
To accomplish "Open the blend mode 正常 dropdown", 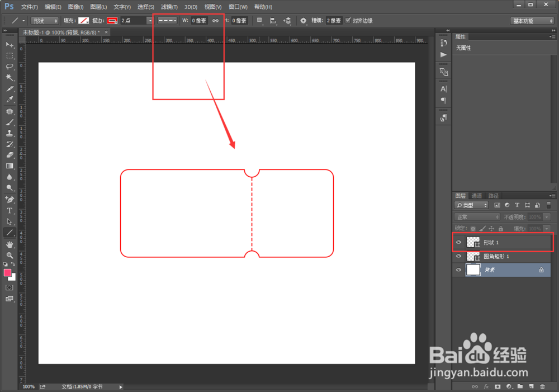I will click(477, 217).
